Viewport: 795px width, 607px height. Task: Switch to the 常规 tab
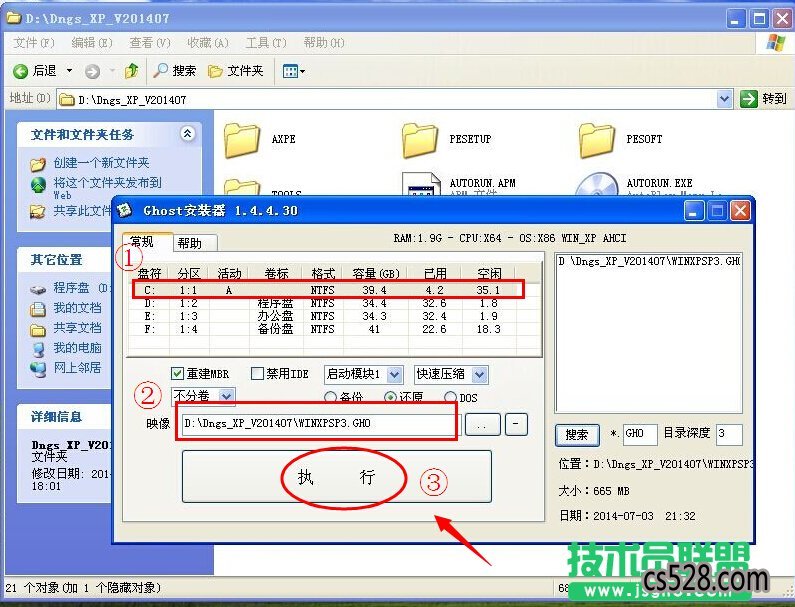click(147, 242)
